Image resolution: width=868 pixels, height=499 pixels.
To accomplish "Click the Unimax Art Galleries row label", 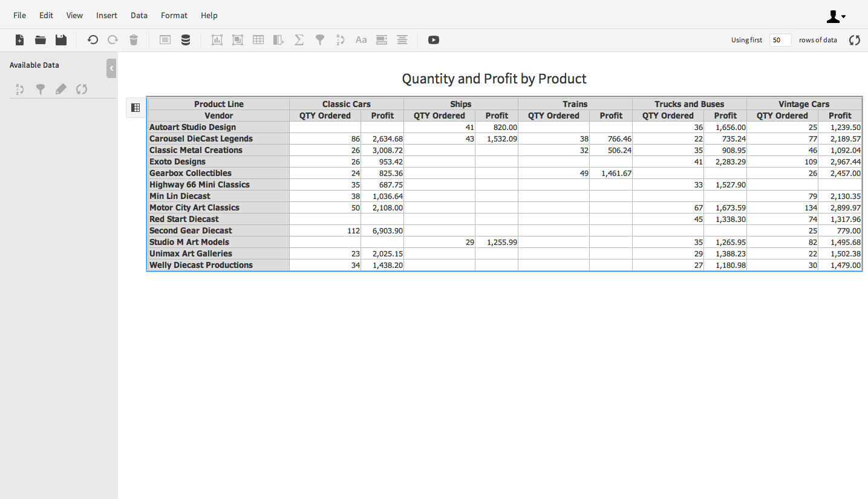I will 219,253.
